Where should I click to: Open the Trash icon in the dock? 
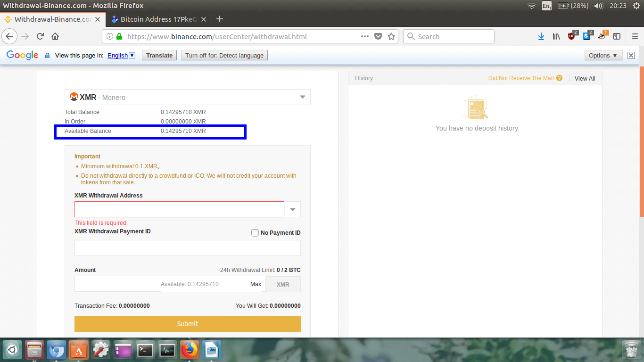pyautogui.click(x=631, y=350)
